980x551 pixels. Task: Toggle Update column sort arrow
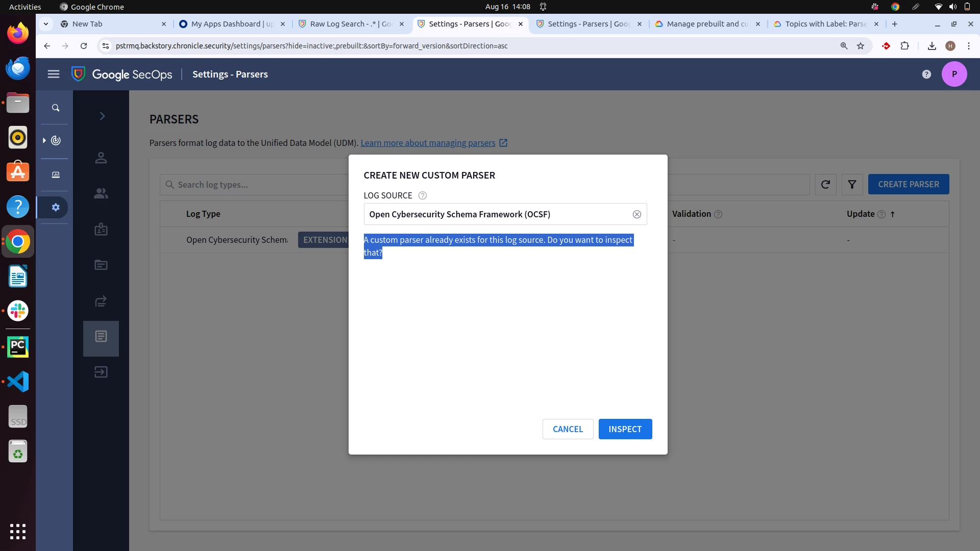pyautogui.click(x=893, y=214)
